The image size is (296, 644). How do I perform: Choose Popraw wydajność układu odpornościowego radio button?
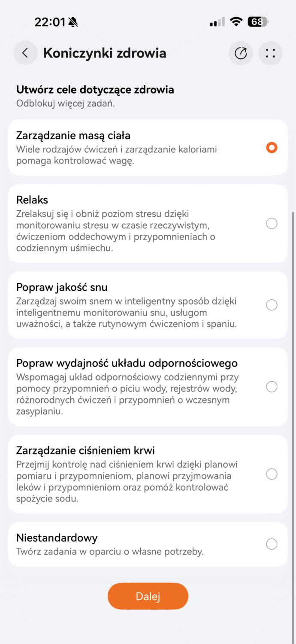click(x=272, y=387)
